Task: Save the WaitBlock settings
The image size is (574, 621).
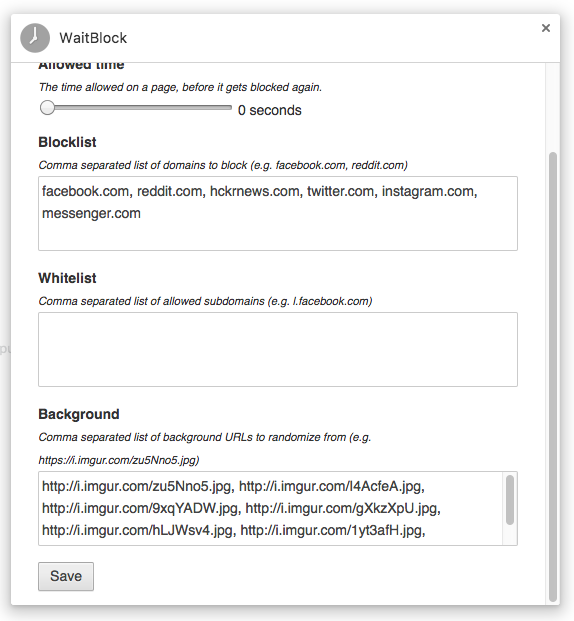Action: click(x=66, y=576)
